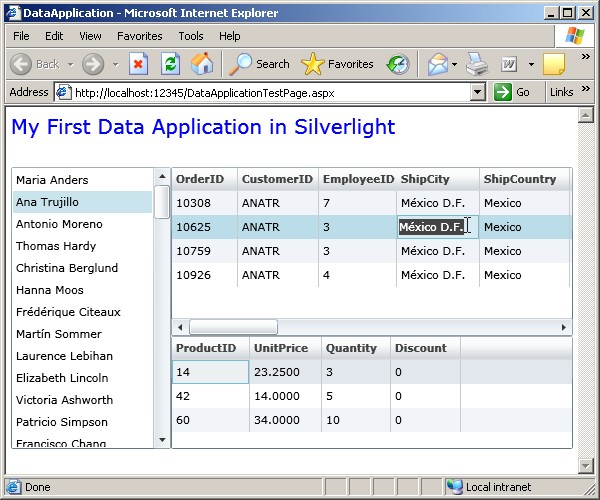This screenshot has width=600, height=500.
Task: Open the Tools menu
Action: 191,36
